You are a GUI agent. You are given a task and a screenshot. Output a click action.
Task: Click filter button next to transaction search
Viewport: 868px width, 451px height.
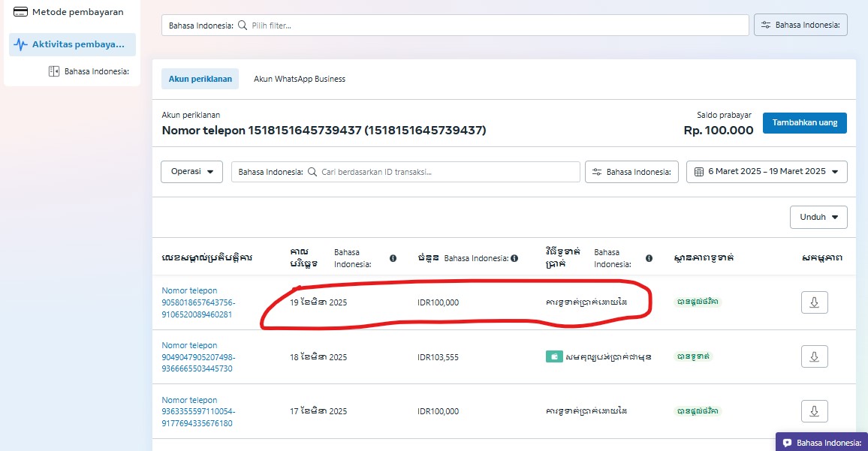631,172
